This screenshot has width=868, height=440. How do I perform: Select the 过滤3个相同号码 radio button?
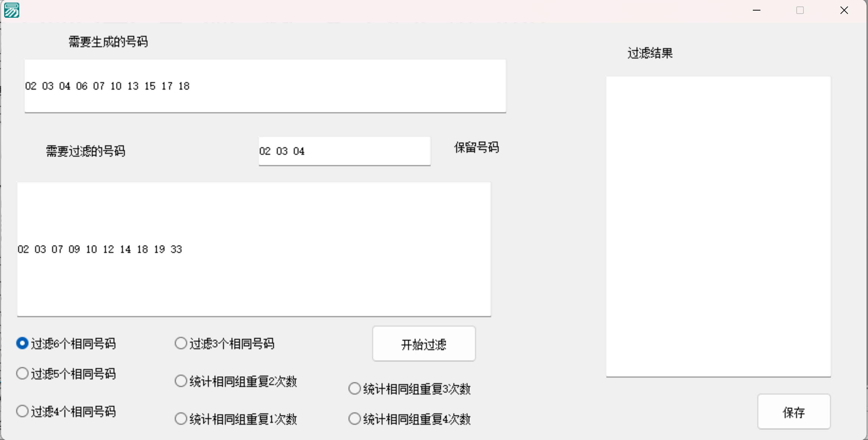click(x=181, y=343)
